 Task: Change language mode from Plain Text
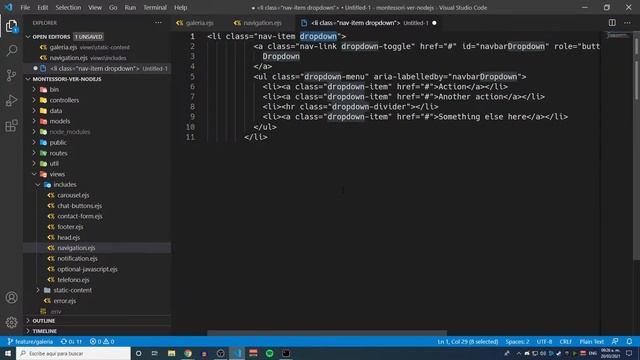(x=591, y=342)
